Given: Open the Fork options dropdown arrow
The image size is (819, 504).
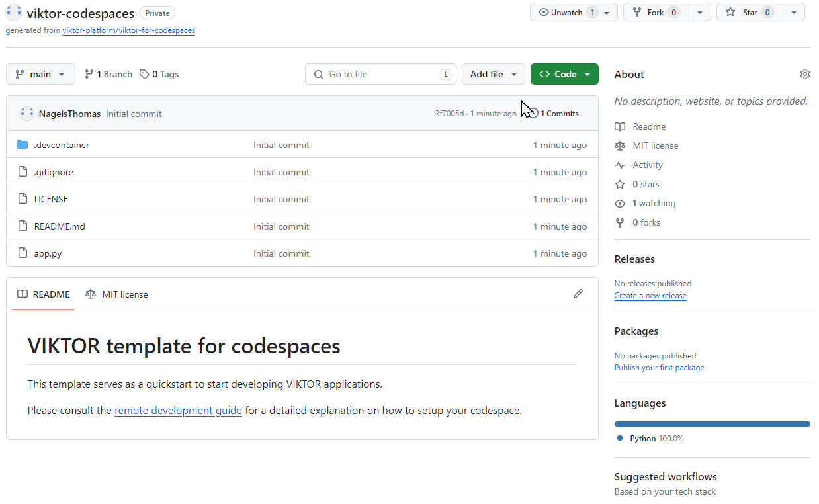Looking at the screenshot, I should point(700,13).
